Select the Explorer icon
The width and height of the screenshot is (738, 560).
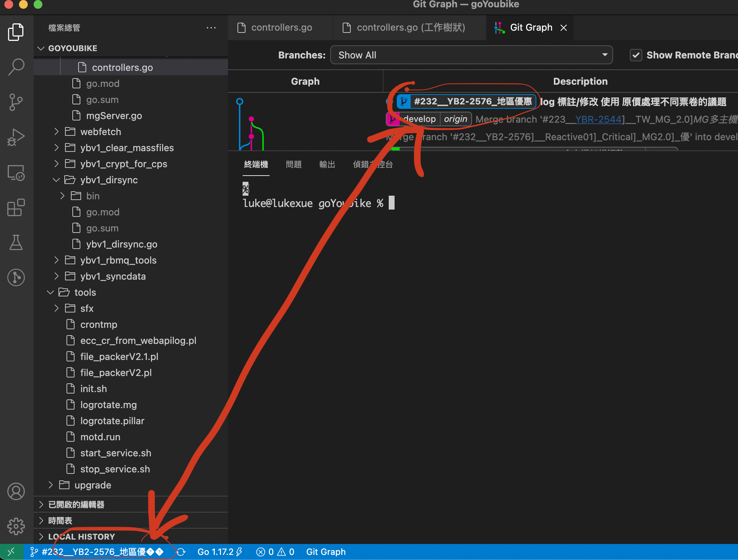pyautogui.click(x=16, y=32)
